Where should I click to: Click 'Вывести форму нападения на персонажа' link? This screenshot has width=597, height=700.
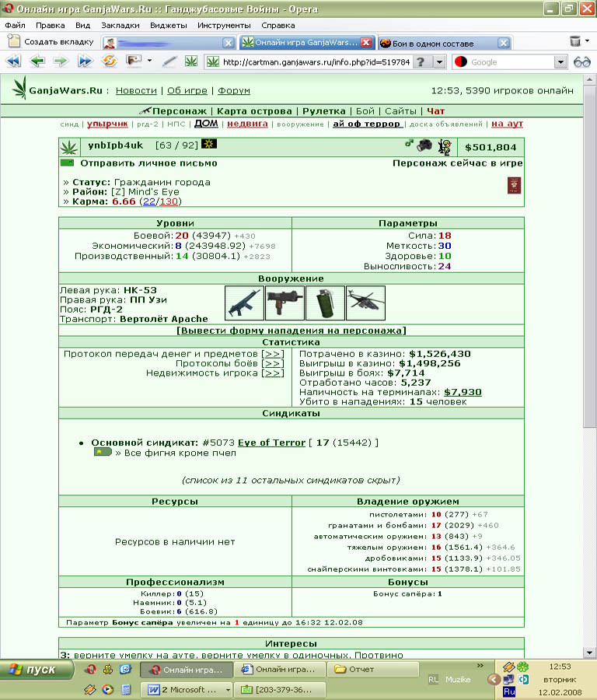click(x=292, y=331)
